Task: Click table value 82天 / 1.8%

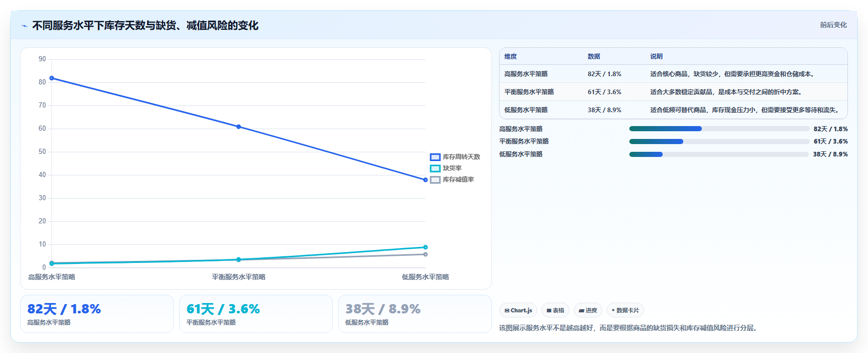Action: click(605, 74)
